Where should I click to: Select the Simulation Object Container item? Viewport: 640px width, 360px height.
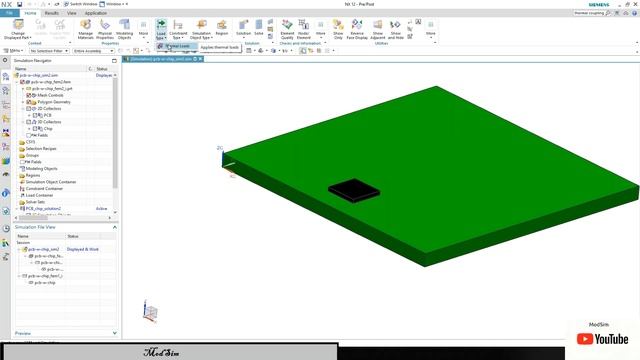(x=51, y=182)
